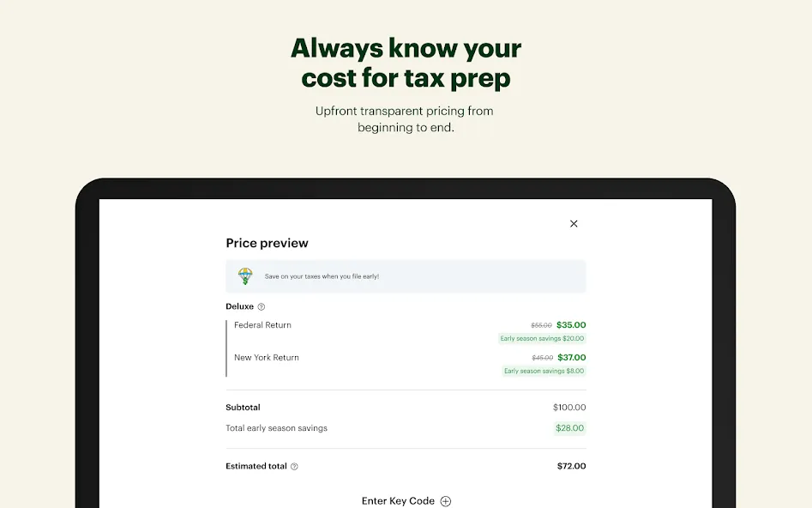This screenshot has width=812, height=508.
Task: Click the Deluxe plan label
Action: click(240, 306)
